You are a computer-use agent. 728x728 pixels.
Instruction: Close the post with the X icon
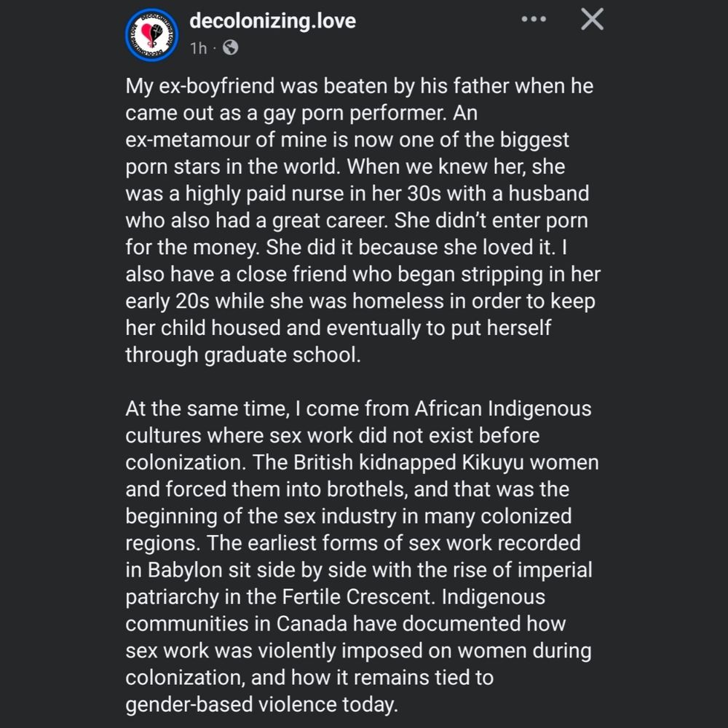point(592,20)
